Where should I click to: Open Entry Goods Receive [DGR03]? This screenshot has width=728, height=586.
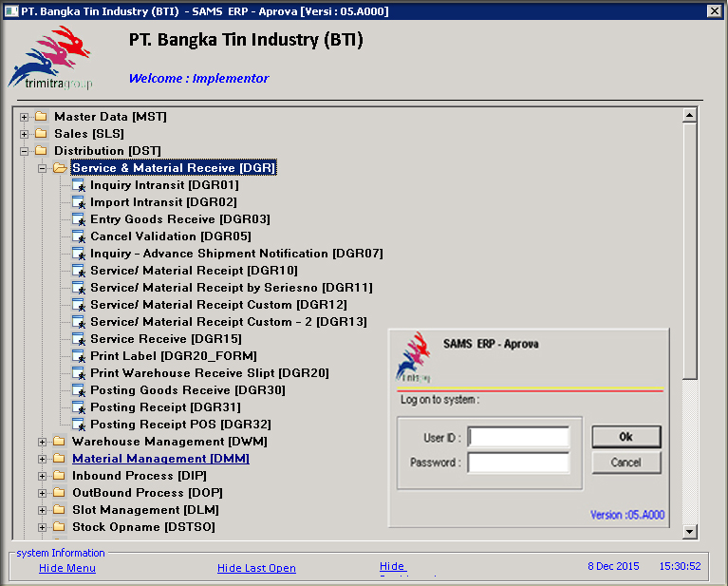click(180, 219)
